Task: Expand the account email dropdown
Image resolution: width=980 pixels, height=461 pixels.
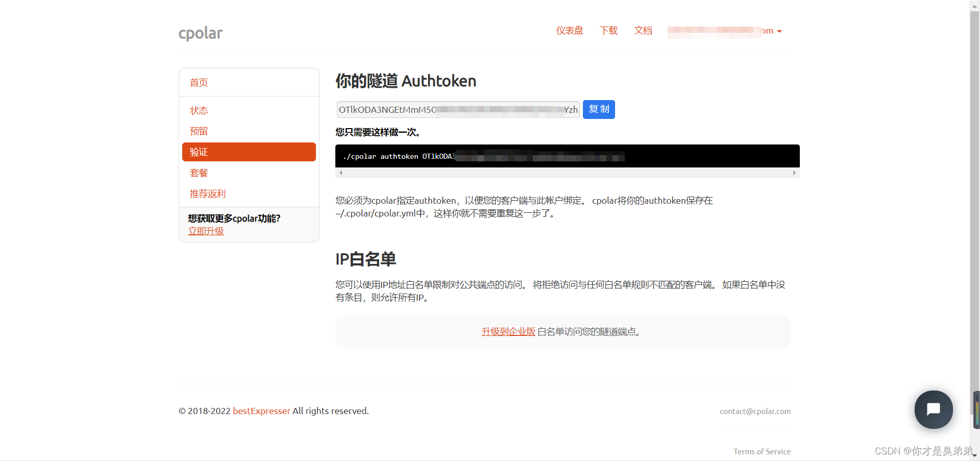Action: click(725, 31)
